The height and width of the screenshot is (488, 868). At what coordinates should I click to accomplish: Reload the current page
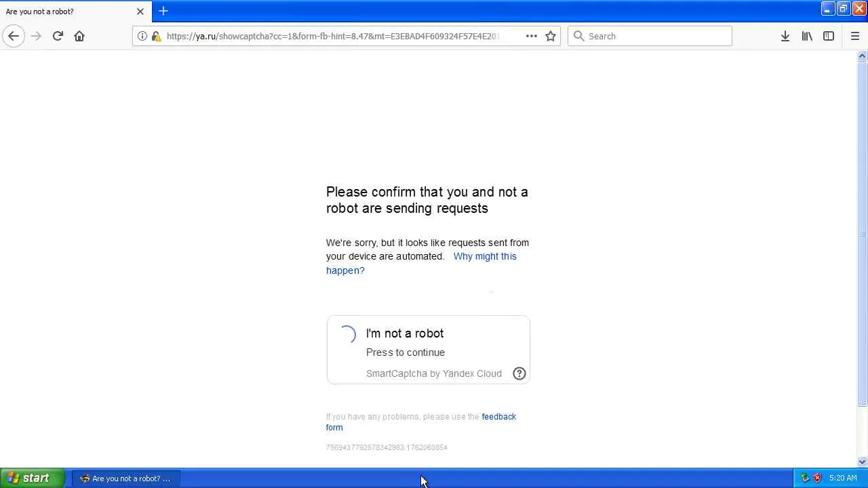(x=58, y=36)
